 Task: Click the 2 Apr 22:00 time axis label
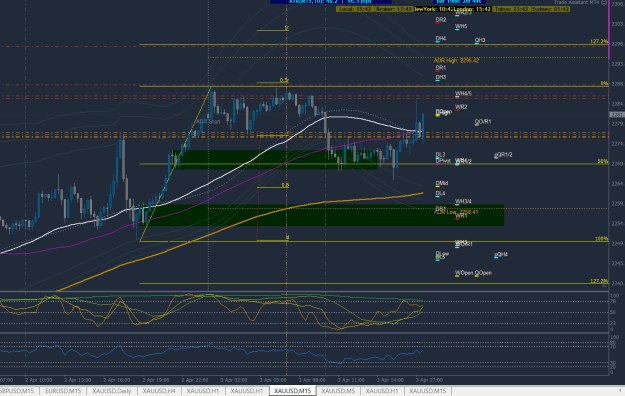pyautogui.click(x=195, y=380)
